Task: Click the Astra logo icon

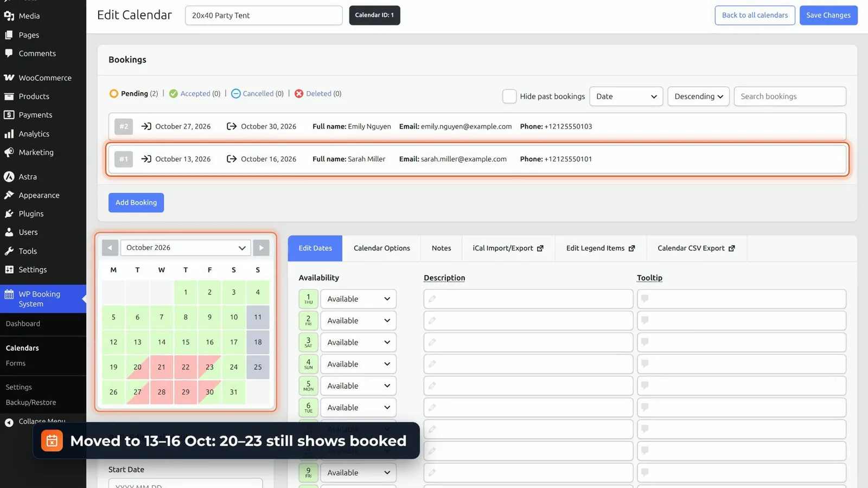Action: click(x=9, y=177)
